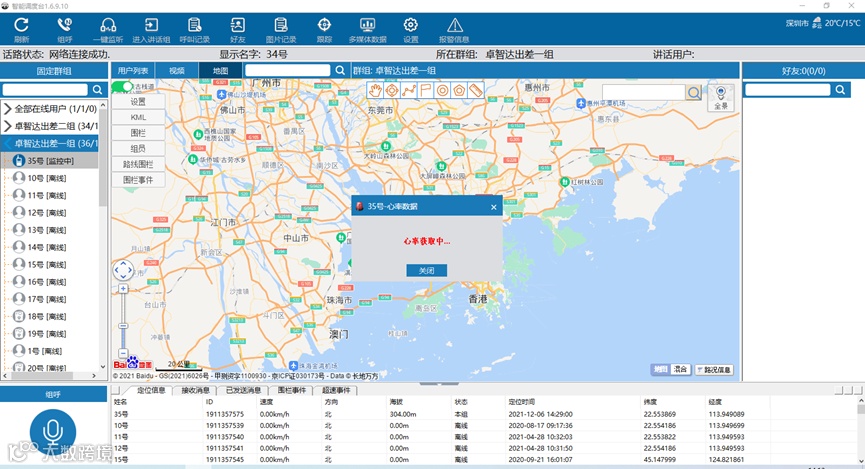The image size is (865, 469).
Task: Select the polygon drawing tool
Action: pyautogui.click(x=459, y=90)
